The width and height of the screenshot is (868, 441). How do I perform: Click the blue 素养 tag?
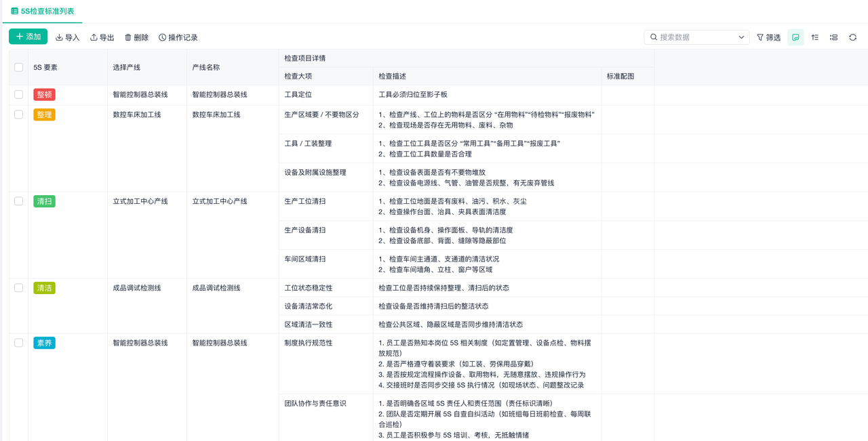(x=44, y=343)
